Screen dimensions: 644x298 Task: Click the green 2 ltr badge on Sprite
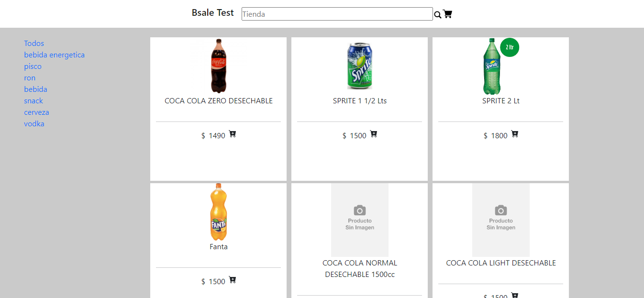pos(509,47)
